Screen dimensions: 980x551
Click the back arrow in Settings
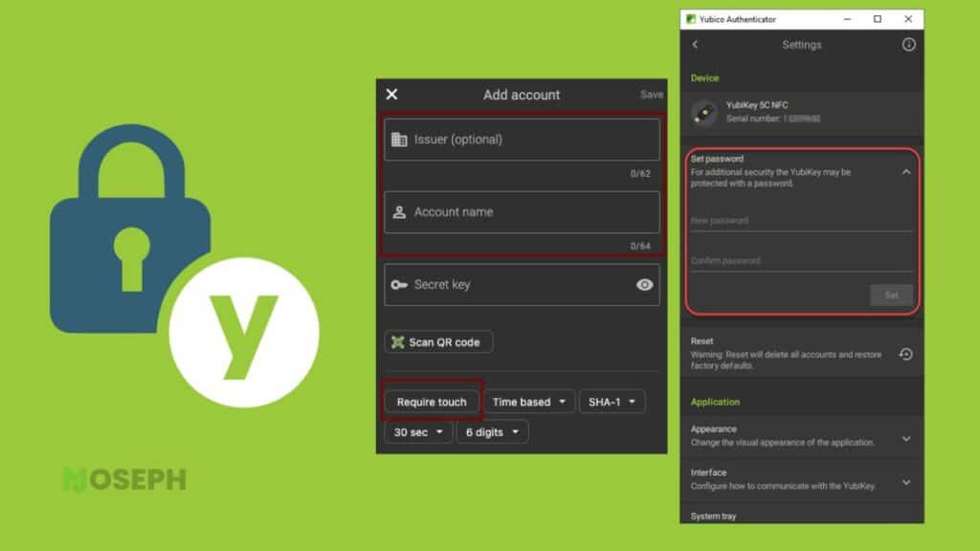(695, 44)
